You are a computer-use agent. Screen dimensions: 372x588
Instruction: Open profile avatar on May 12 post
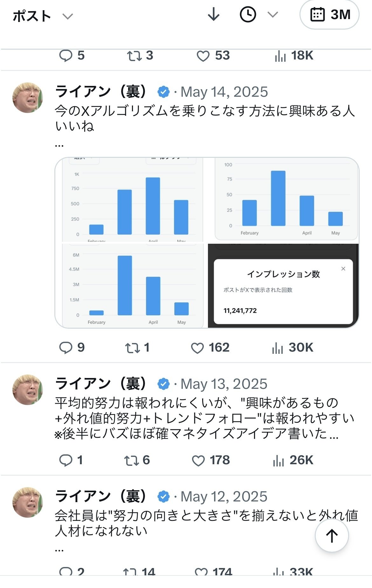click(x=28, y=502)
